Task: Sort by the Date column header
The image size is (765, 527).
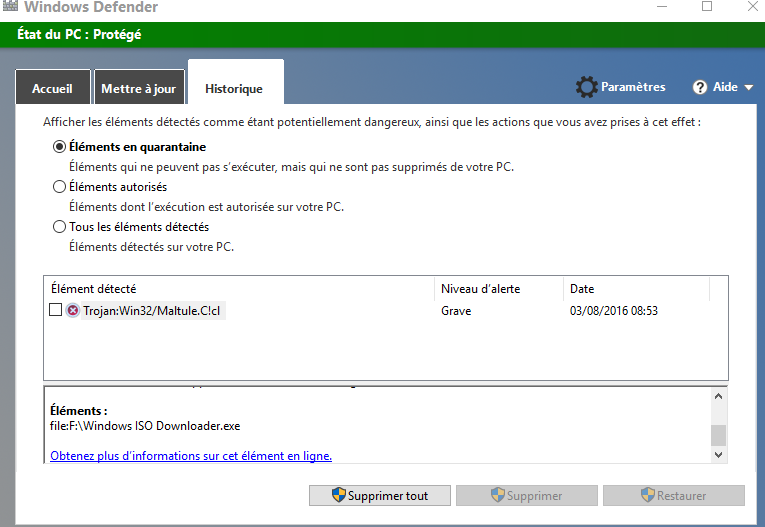Action: [636, 289]
